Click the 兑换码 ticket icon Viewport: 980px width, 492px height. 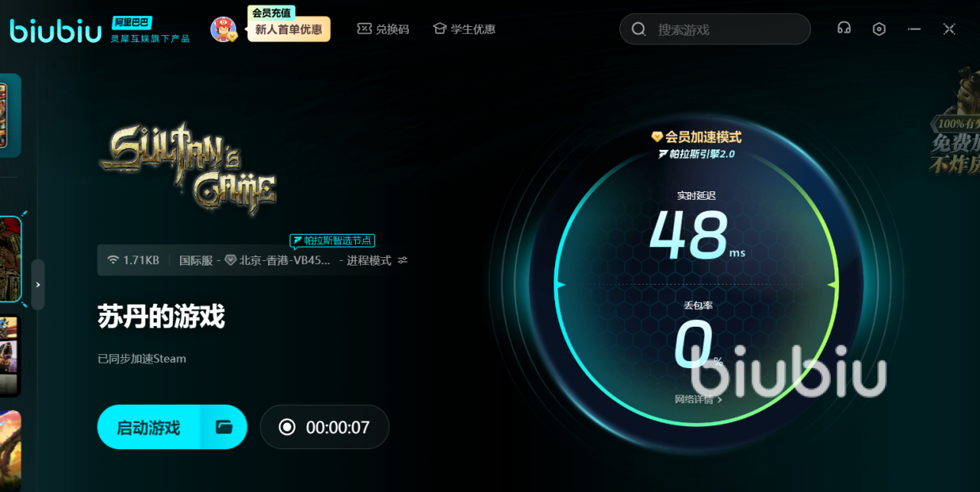point(364,29)
